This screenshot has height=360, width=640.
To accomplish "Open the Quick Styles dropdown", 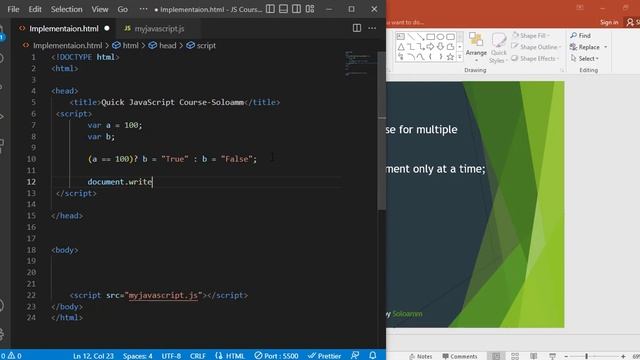I will pos(498,48).
